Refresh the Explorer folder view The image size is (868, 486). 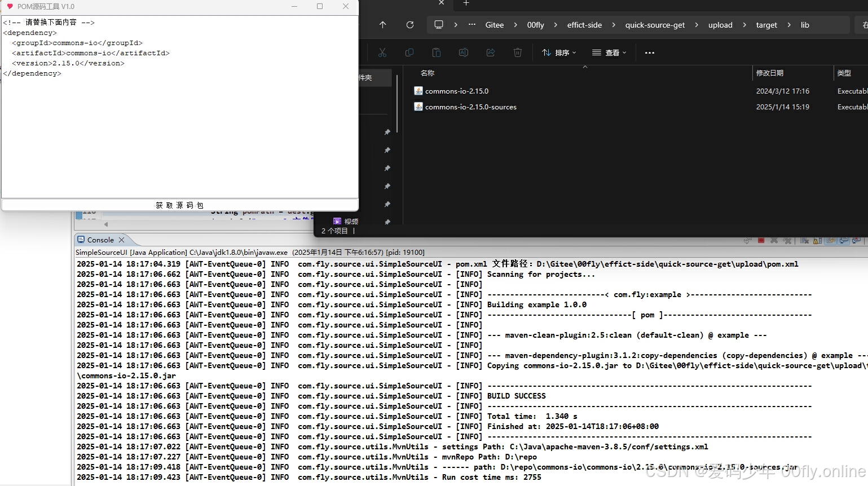[x=410, y=25]
